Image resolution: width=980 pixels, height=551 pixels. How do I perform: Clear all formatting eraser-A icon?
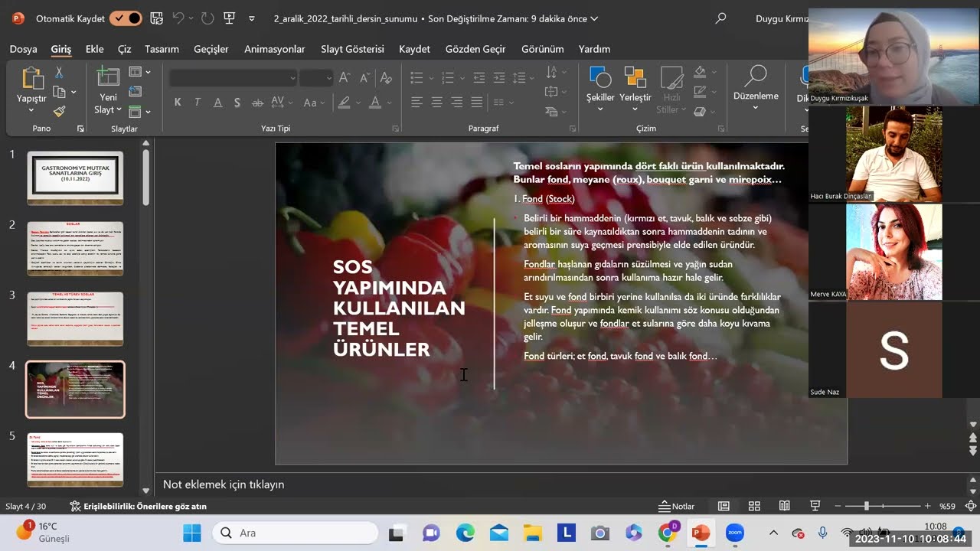[x=386, y=77]
